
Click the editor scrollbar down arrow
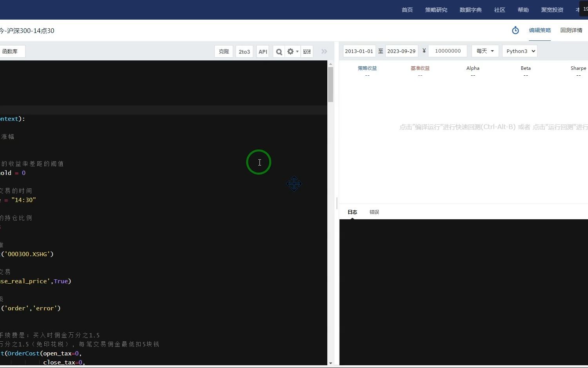pyautogui.click(x=330, y=363)
